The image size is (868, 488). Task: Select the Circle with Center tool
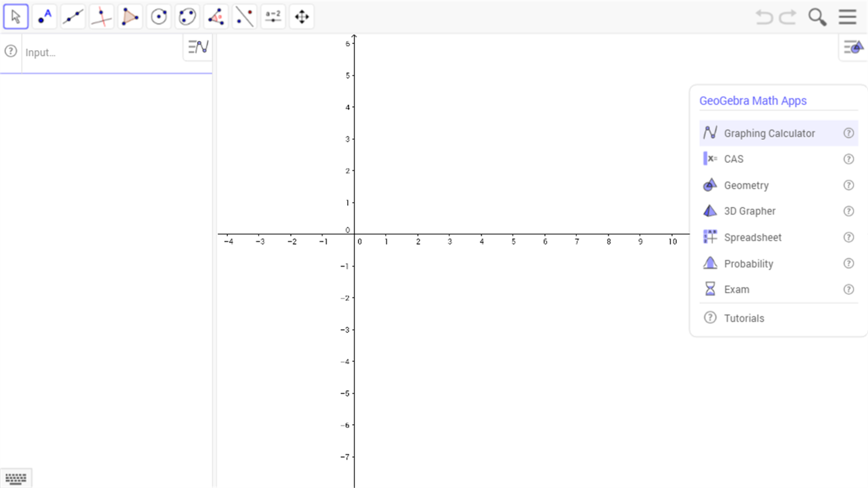159,17
